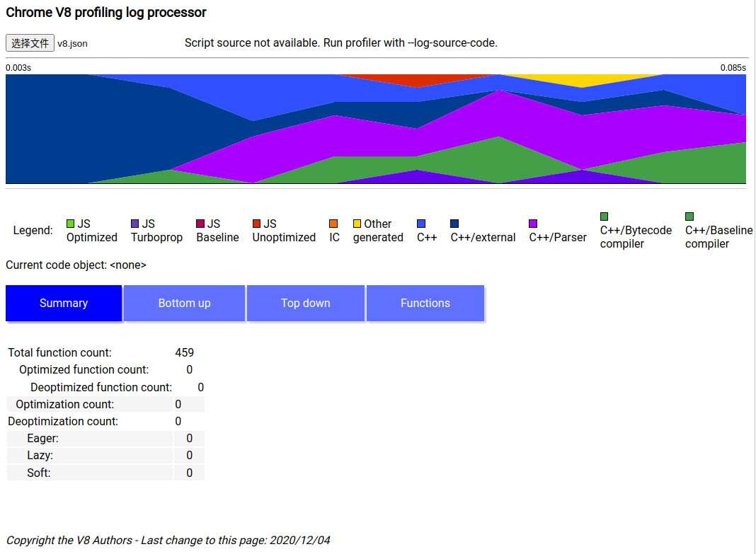Click the Other generated yellow swatch
The width and height of the screenshot is (756, 554).
357,224
